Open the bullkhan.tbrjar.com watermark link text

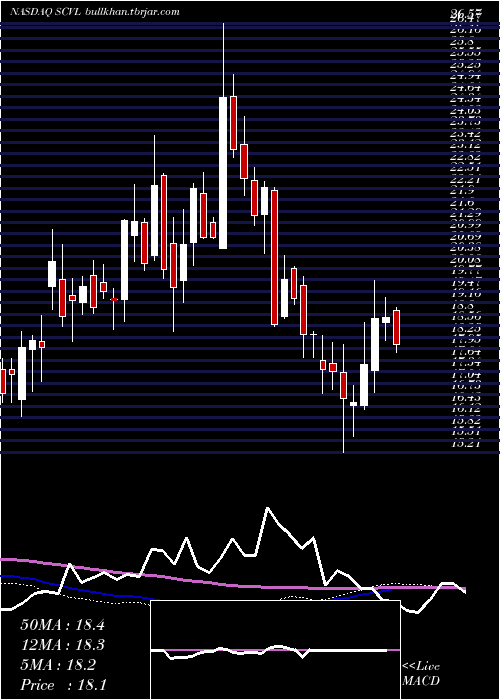pyautogui.click(x=132, y=12)
